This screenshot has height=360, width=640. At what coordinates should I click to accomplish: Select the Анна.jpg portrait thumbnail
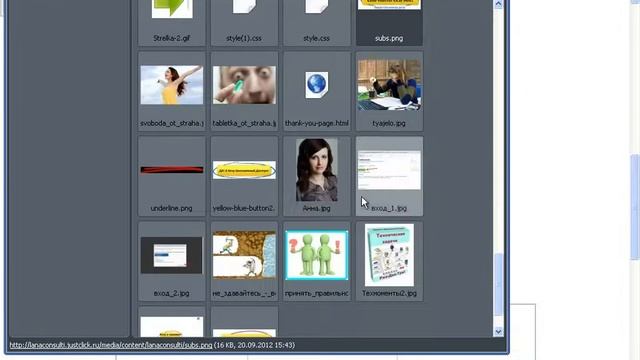click(317, 170)
